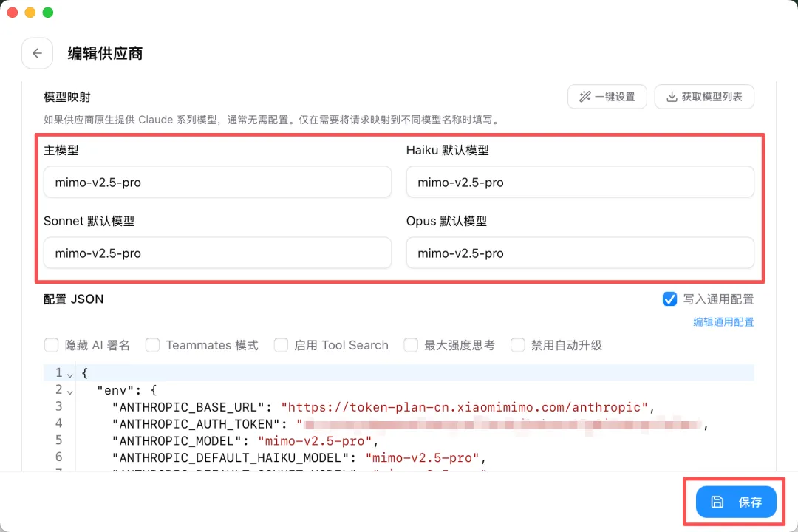Tick the 禁用自动升级 checkbox

(x=518, y=345)
